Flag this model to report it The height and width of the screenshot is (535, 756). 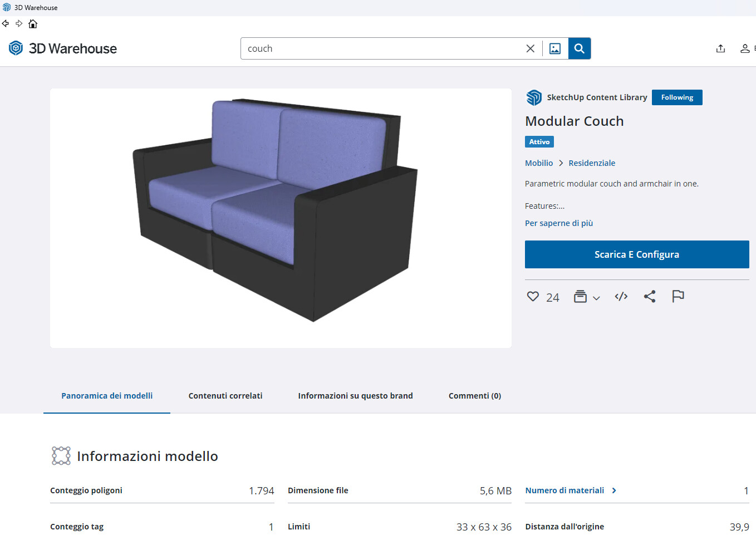coord(678,297)
